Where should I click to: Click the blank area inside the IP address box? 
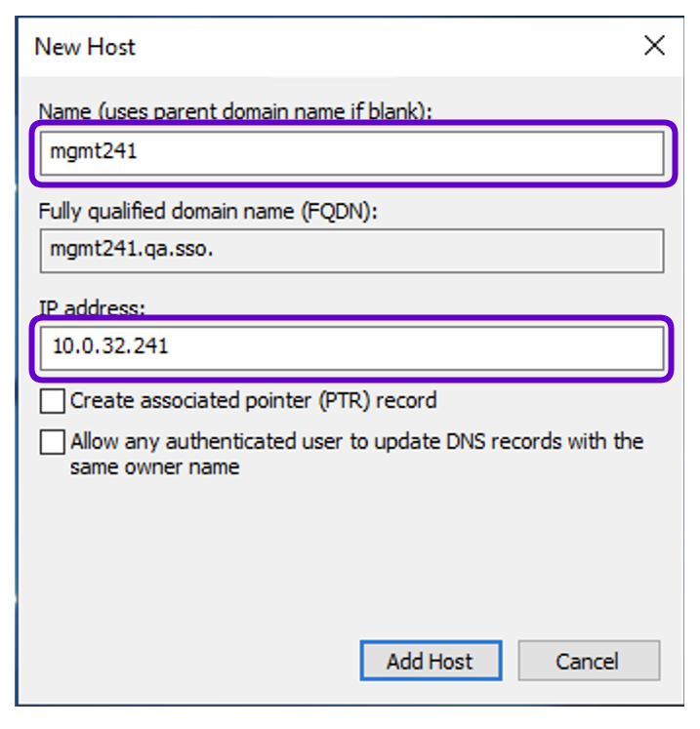point(439,346)
